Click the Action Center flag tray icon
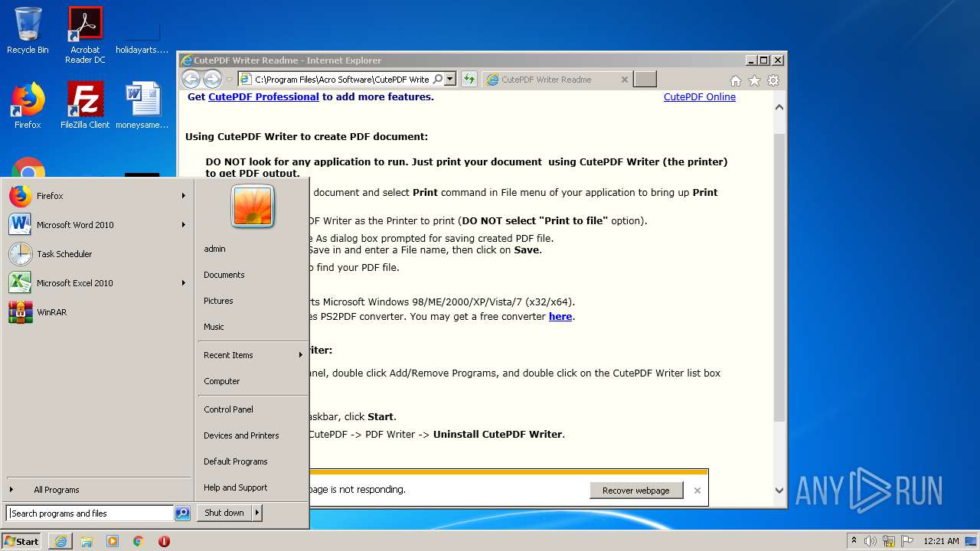Screen dimensions: 980x551 906,541
